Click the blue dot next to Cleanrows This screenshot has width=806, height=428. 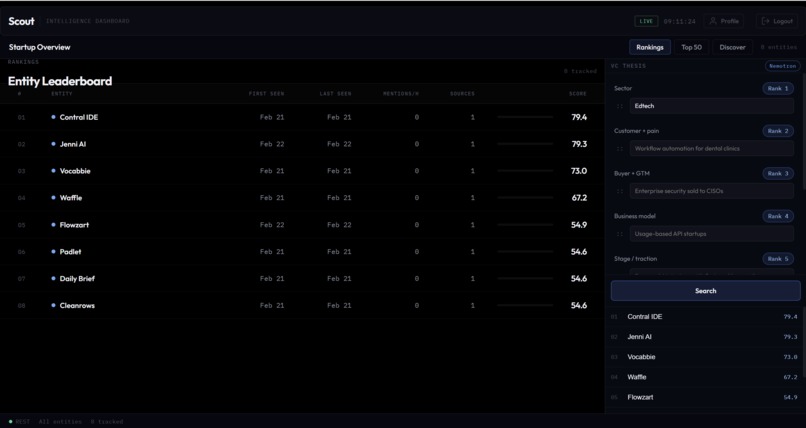53,305
